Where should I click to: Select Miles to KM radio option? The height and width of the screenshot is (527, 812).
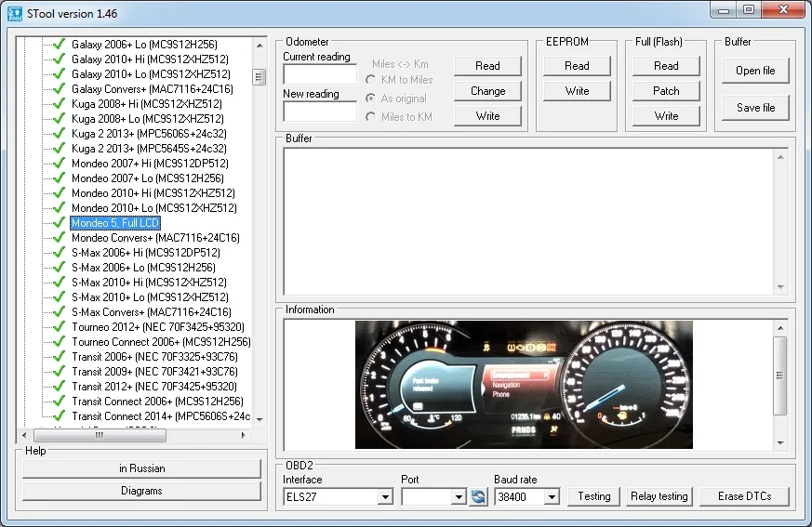click(370, 117)
